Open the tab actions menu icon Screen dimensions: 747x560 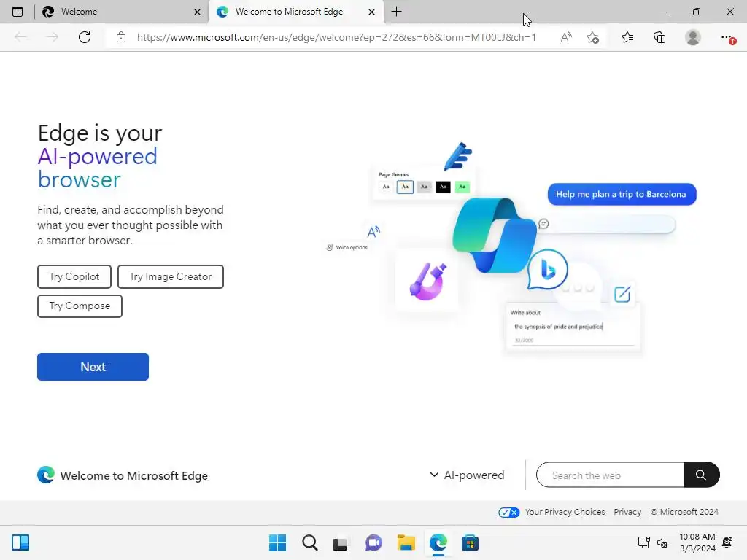pos(18,12)
